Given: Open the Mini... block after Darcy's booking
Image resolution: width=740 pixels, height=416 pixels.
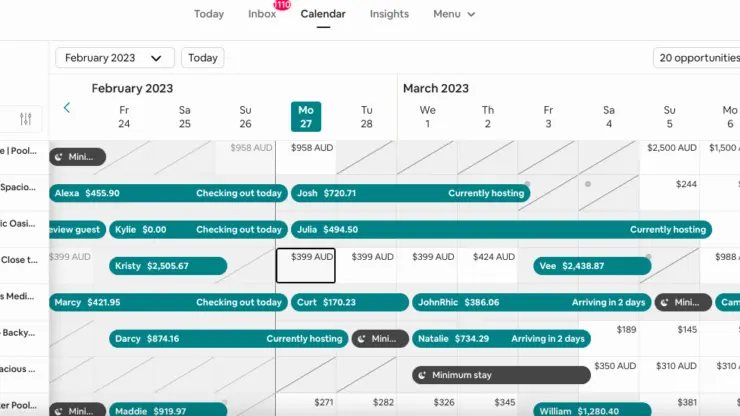Looking at the screenshot, I should point(380,339).
